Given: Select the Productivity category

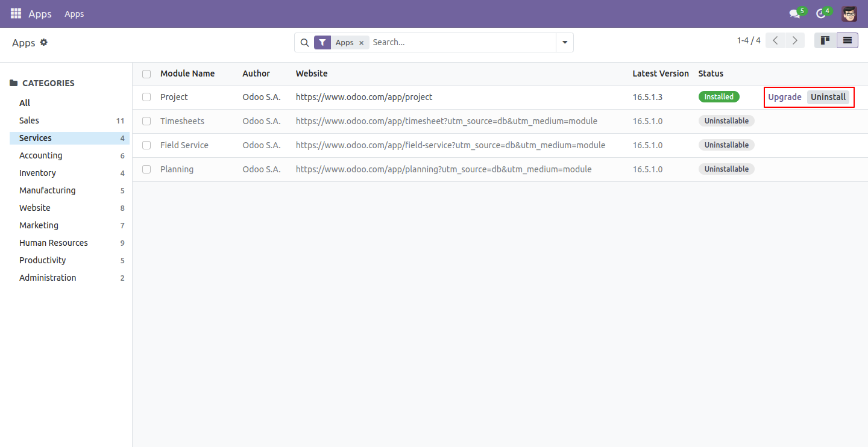Looking at the screenshot, I should (x=71, y=260).
